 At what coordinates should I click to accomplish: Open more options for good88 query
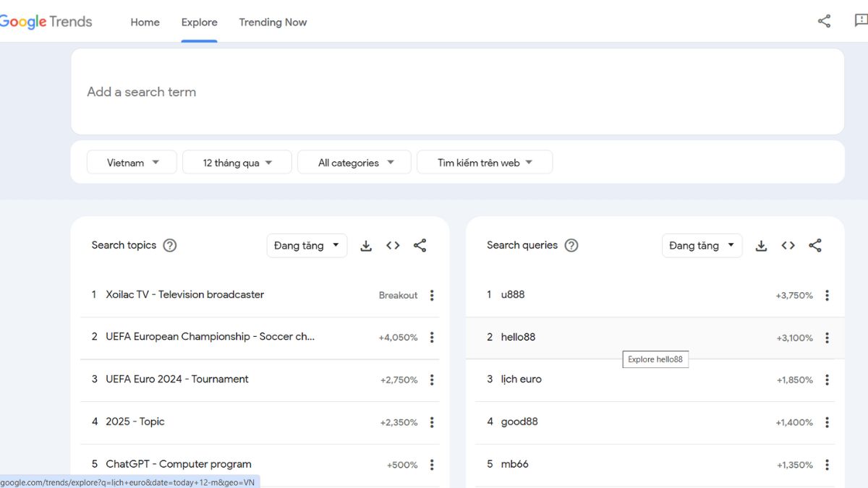click(827, 422)
